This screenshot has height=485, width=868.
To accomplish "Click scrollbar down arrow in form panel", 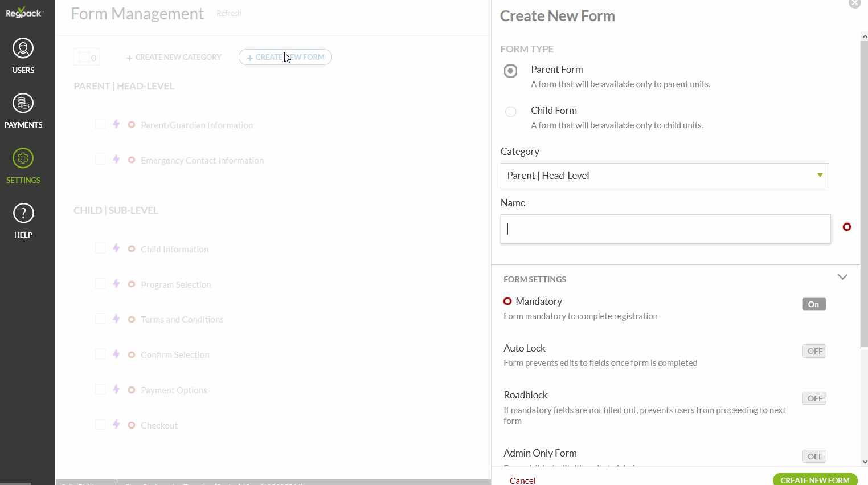I will 864,462.
